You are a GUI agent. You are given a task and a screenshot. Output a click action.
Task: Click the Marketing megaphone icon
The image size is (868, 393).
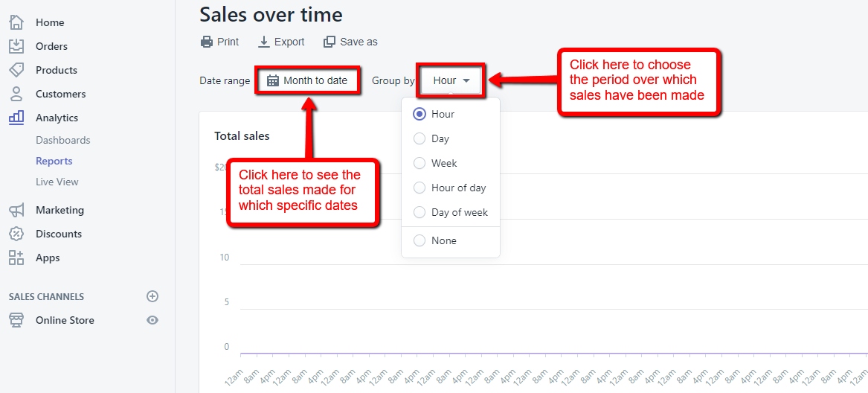coord(16,210)
